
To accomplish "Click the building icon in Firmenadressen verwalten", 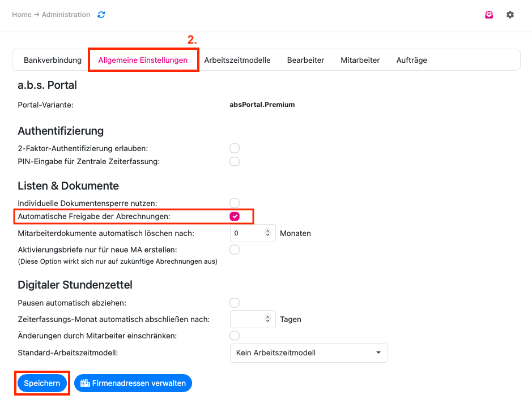I will pos(85,383).
